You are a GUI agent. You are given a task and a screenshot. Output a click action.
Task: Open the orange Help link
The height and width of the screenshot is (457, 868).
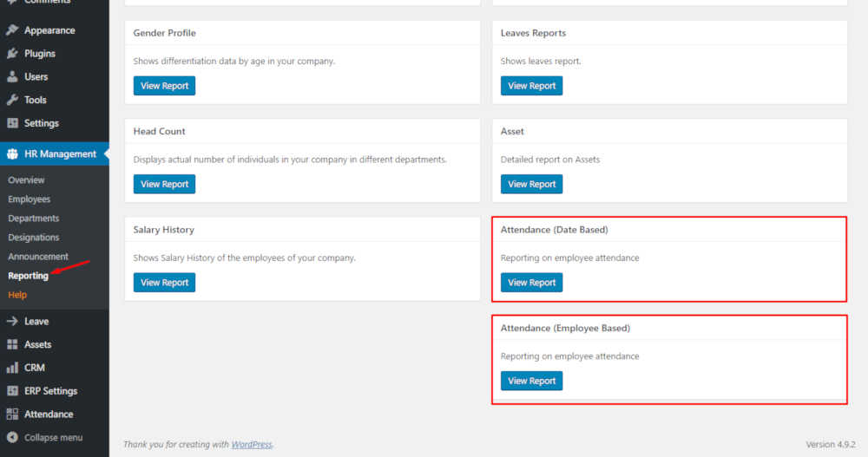[17, 295]
